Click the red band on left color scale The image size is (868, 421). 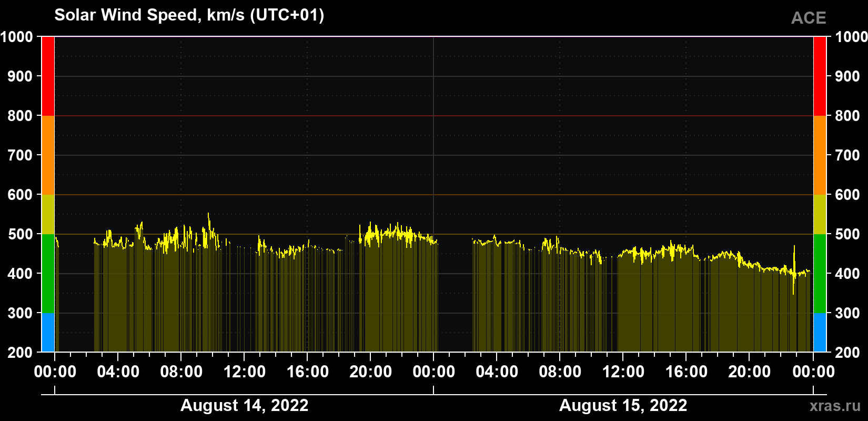(48, 76)
